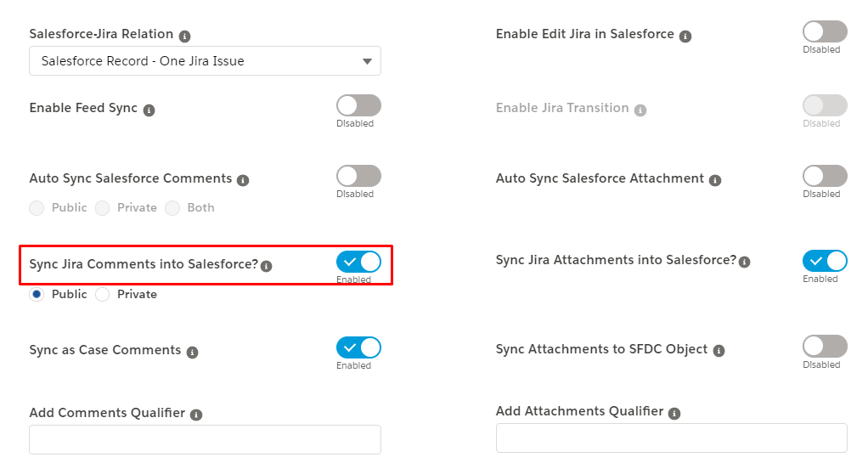Click info icon beside Auto Sync Salesforce Comments
The height and width of the screenshot is (463, 868).
[x=243, y=180]
